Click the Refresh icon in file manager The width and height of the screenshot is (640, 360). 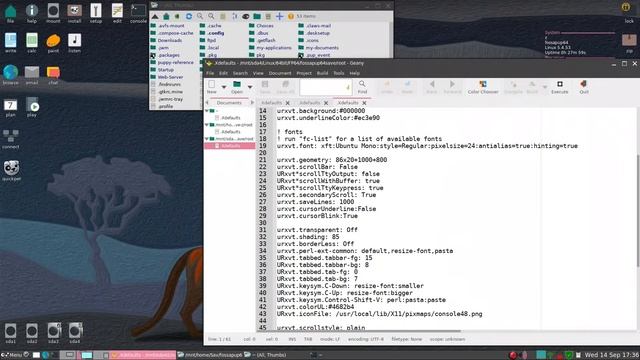tap(189, 16)
